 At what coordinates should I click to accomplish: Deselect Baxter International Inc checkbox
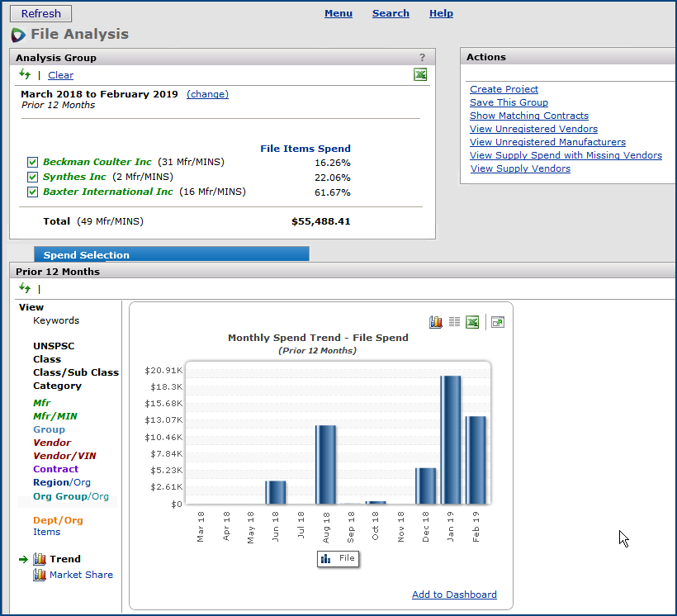click(32, 192)
